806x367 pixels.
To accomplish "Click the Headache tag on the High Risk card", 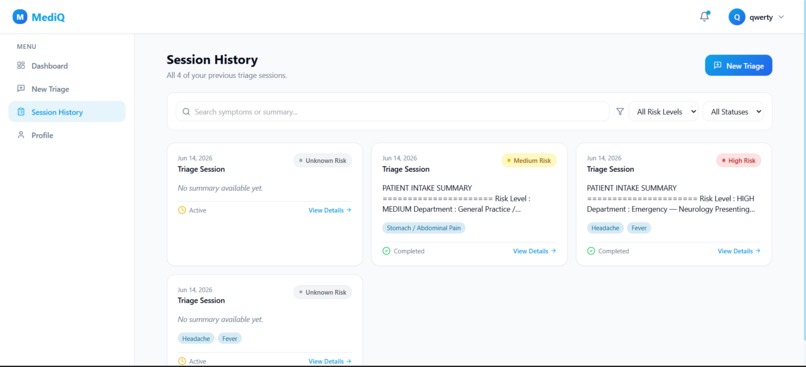I will 605,228.
